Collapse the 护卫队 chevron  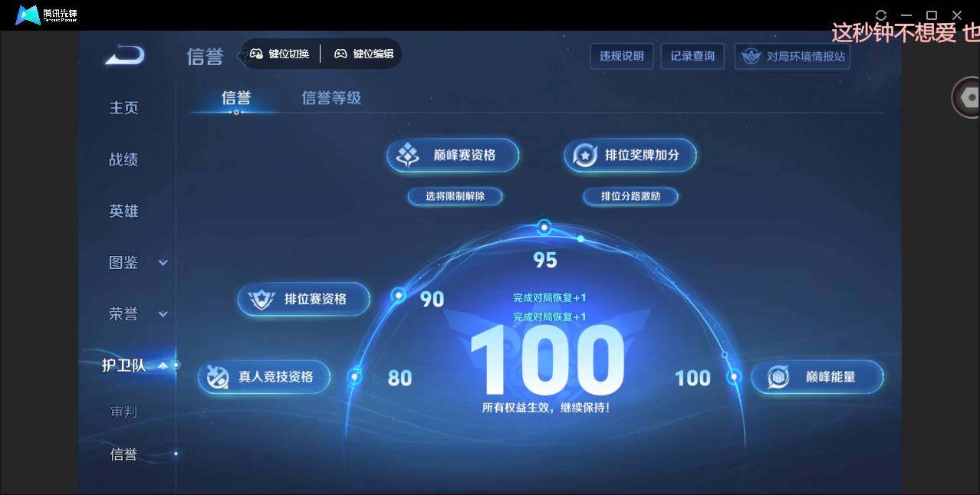click(163, 366)
